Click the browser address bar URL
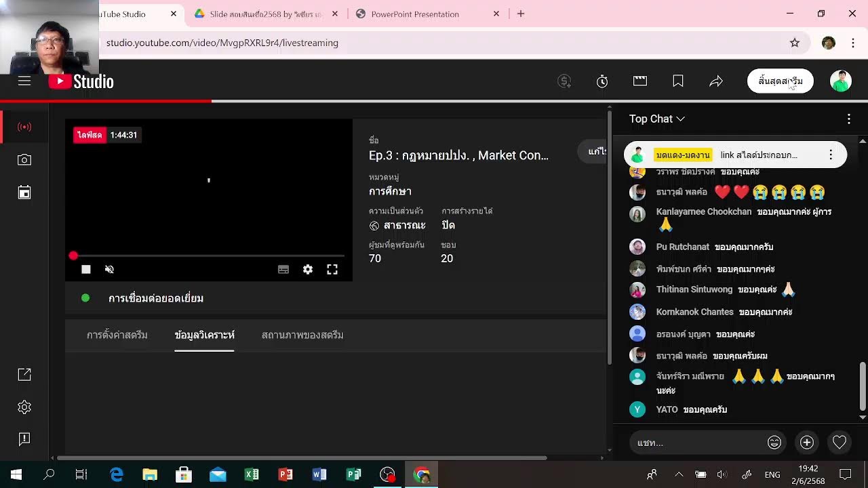 click(x=222, y=43)
